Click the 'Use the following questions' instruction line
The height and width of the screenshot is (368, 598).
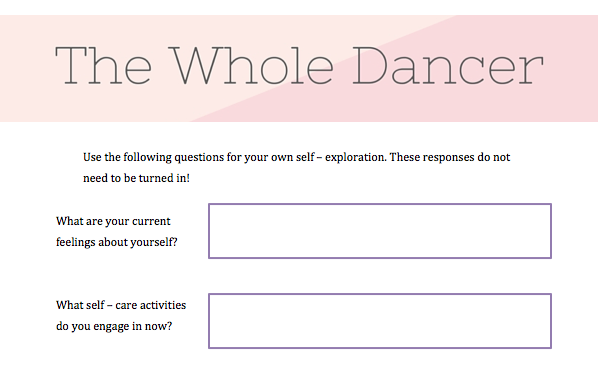[296, 157]
